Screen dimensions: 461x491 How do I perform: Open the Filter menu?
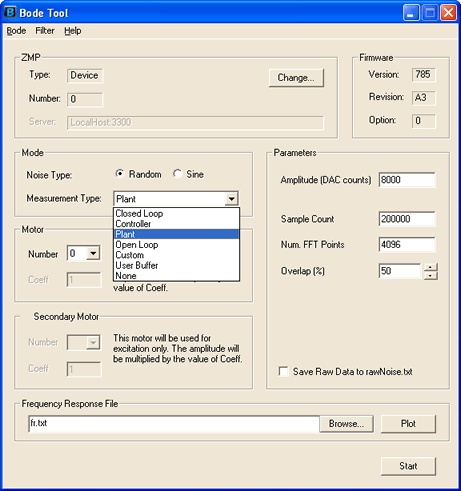coord(45,31)
